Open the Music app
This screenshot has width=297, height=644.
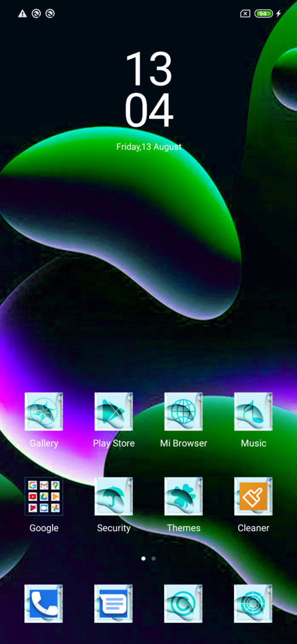tap(253, 412)
